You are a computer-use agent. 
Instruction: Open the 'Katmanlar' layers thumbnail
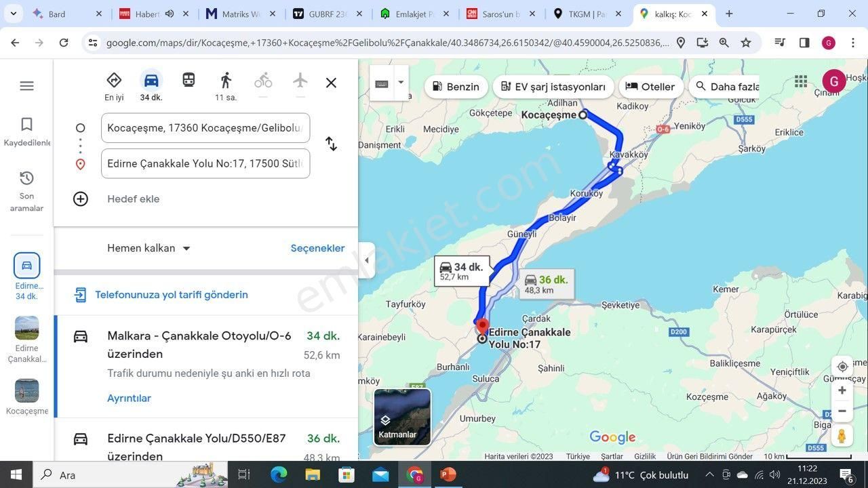402,417
